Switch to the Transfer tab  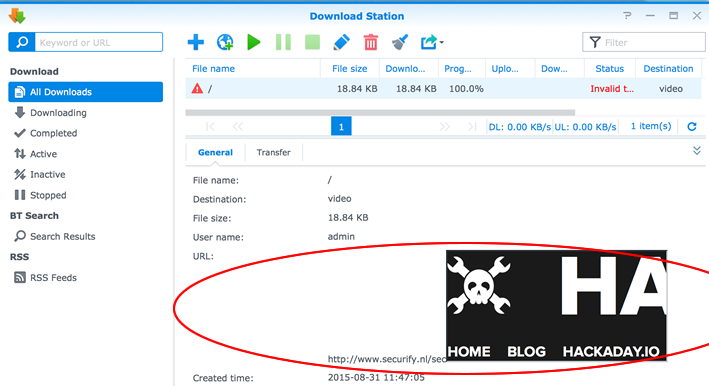pos(274,152)
